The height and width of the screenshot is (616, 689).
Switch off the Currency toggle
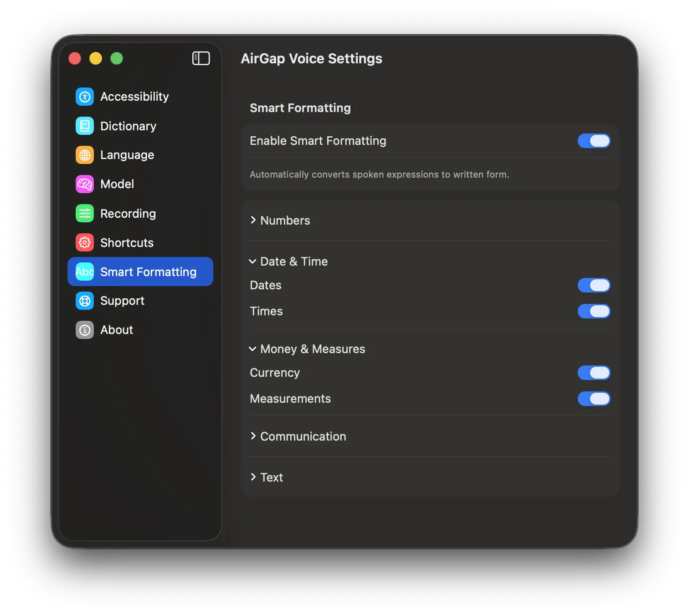(x=594, y=373)
